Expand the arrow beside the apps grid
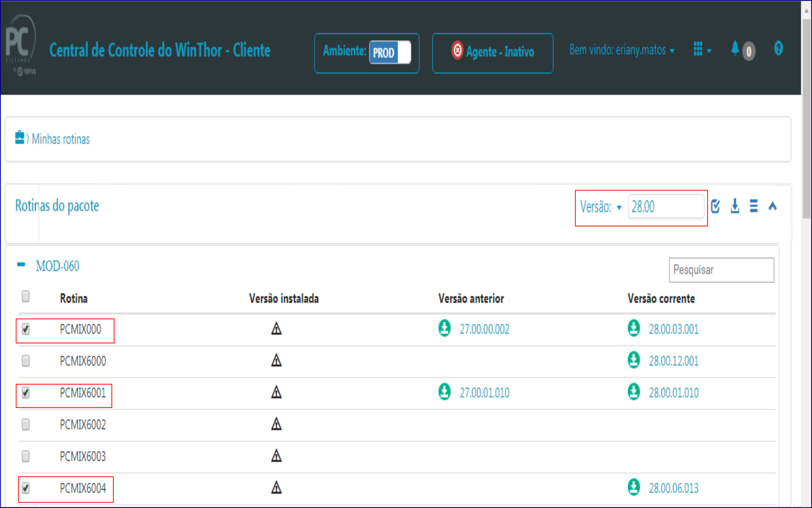Screen dimensions: 812x508 [x=709, y=51]
